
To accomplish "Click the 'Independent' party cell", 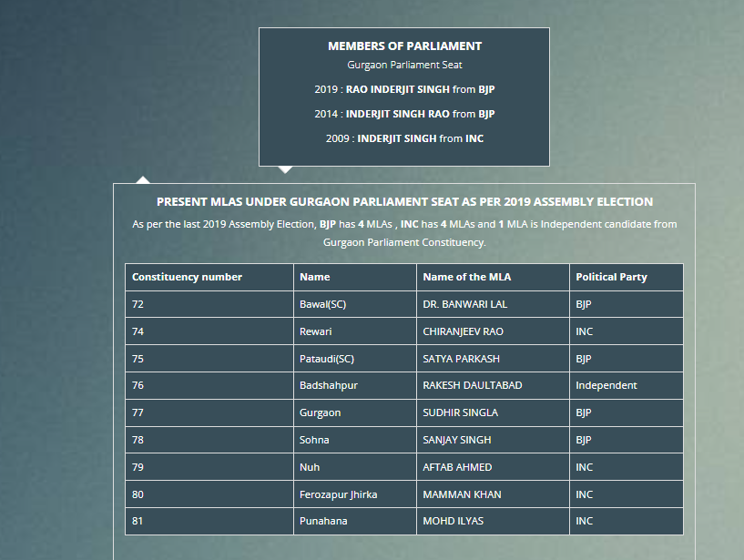I will (627, 385).
